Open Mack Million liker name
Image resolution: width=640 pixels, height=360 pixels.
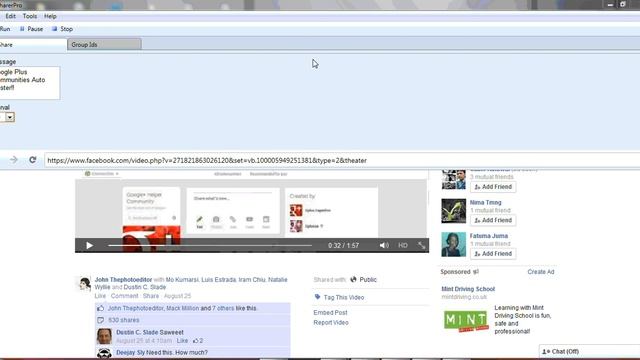182,308
